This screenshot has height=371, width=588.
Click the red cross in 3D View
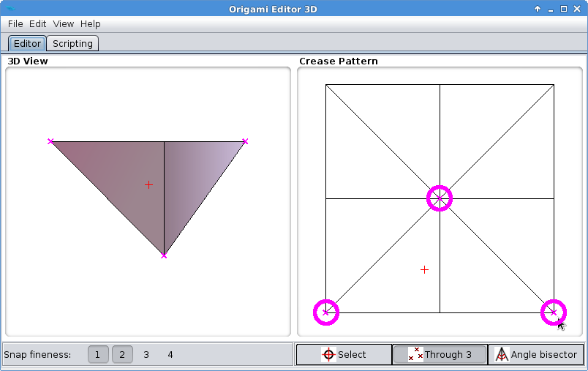coord(149,185)
